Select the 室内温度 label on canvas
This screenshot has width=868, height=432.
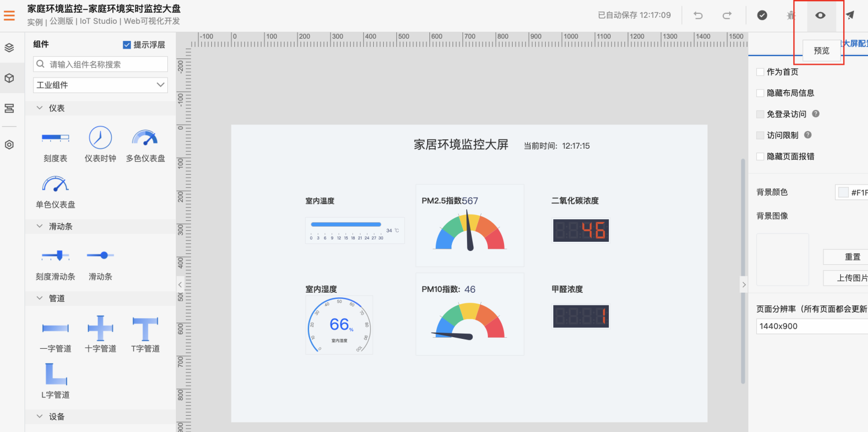pyautogui.click(x=320, y=201)
